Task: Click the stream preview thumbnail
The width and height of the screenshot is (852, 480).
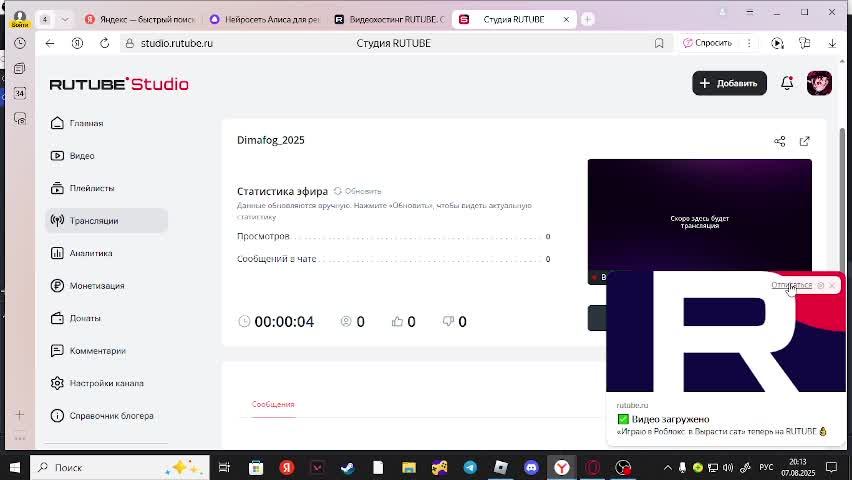Action: [699, 215]
